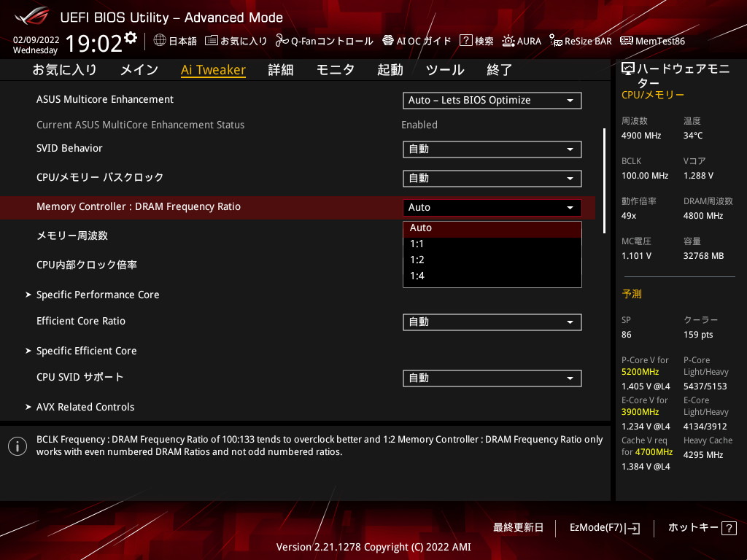The width and height of the screenshot is (747, 560).
Task: Go to the 終了 tab
Action: click(499, 70)
